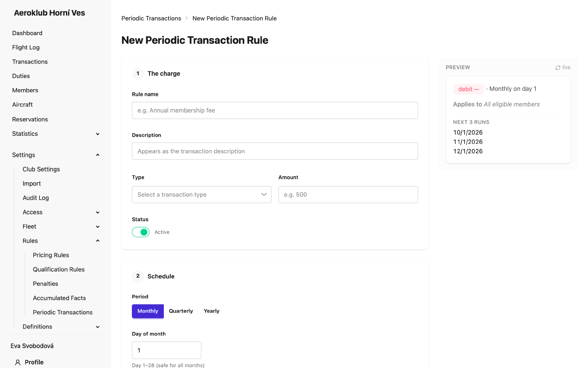The width and height of the screenshot is (588, 368).
Task: Open the transaction type dropdown
Action: pyautogui.click(x=202, y=195)
